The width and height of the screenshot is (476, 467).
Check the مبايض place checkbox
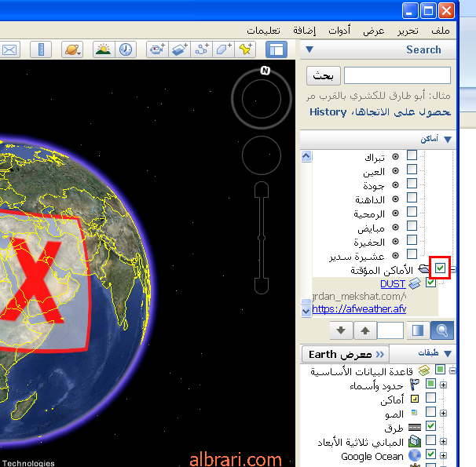tap(412, 226)
